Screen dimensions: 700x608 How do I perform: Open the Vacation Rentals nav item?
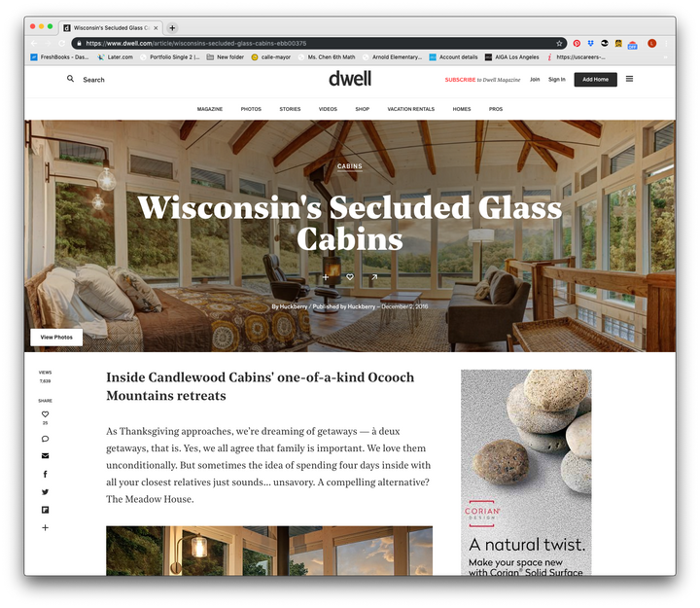coord(410,109)
